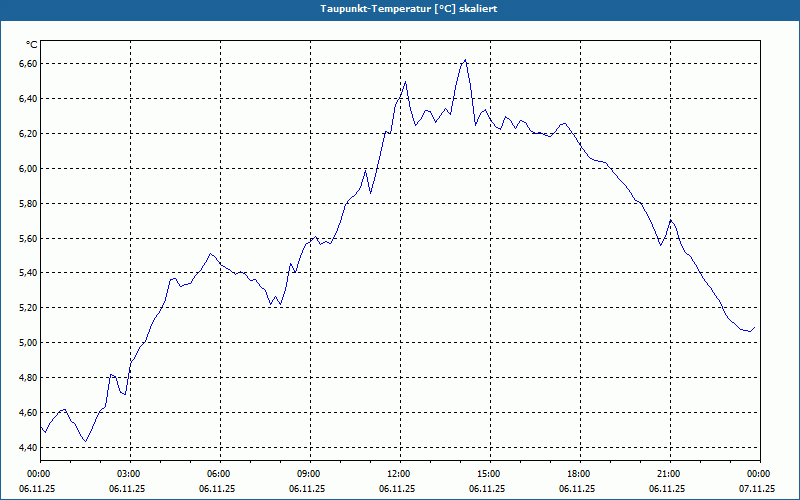Click the 'Taupunkt-Temperatur [°C] skaliert' chart title
Viewport: 800px width, 500px height.
pos(409,9)
